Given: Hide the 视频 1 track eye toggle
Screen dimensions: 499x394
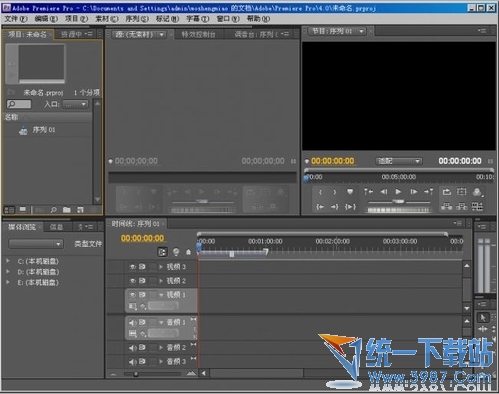Looking at the screenshot, I should (x=133, y=295).
